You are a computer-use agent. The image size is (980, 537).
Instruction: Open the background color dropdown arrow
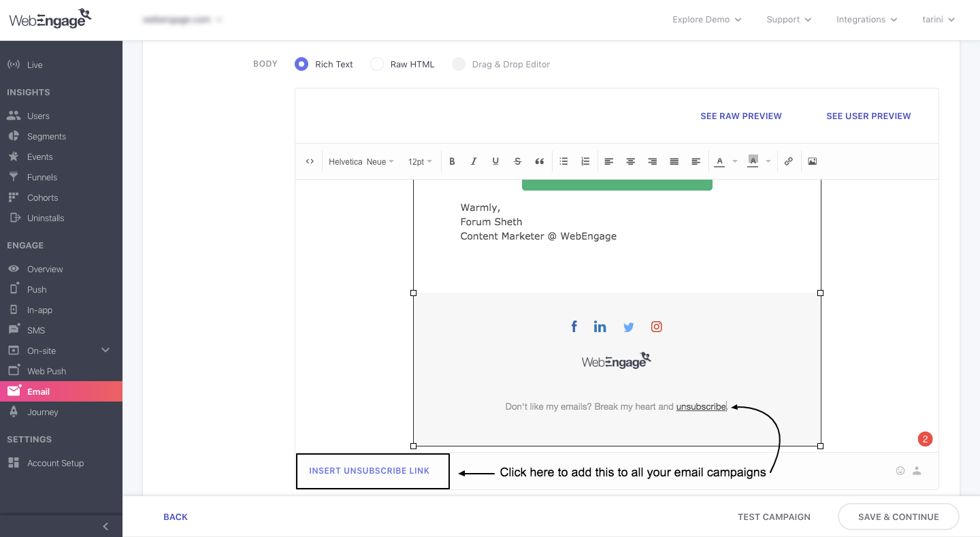pyautogui.click(x=768, y=161)
